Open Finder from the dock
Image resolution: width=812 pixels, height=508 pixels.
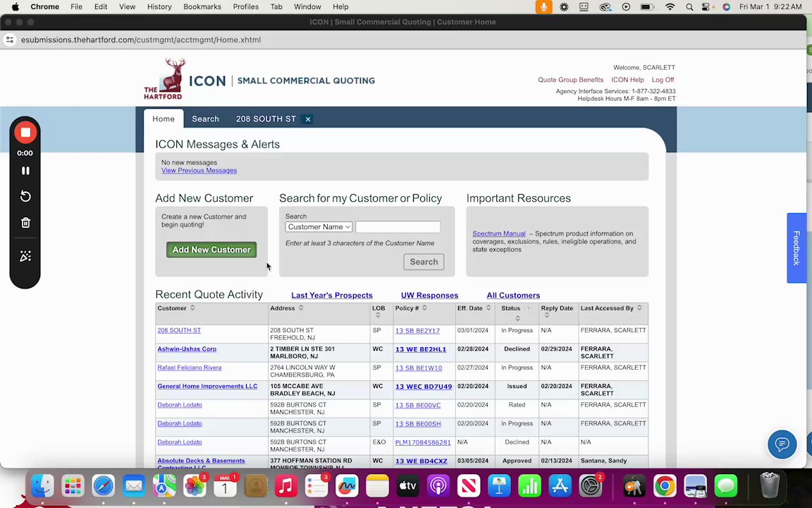42,486
